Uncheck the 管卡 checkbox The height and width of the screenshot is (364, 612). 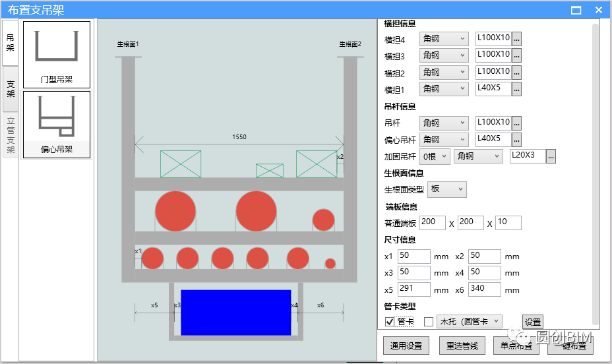pos(390,322)
